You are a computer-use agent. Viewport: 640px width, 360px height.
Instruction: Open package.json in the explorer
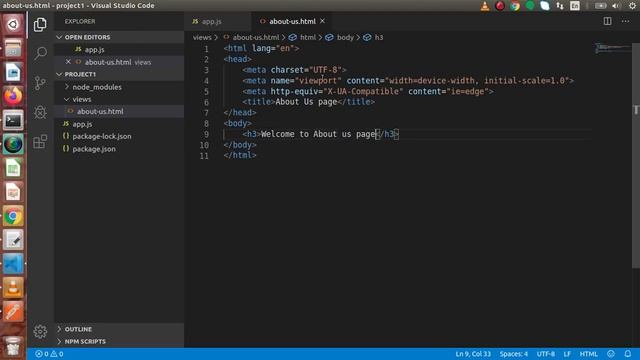119,149
